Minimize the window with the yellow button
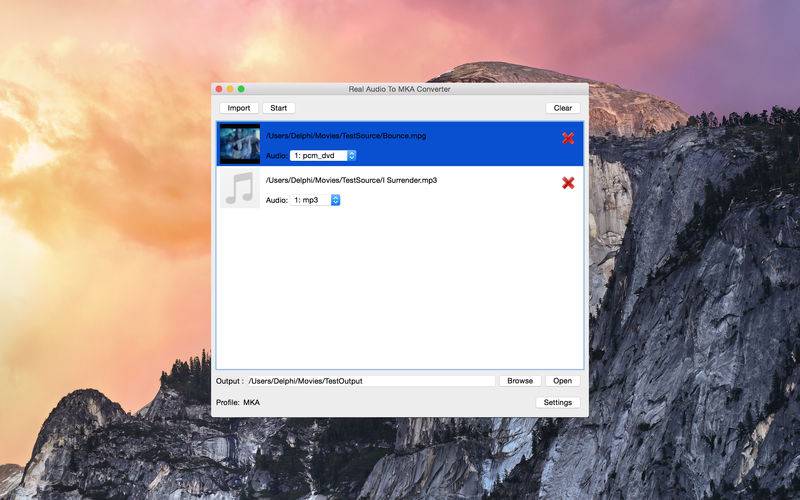The image size is (800, 500). coord(230,89)
